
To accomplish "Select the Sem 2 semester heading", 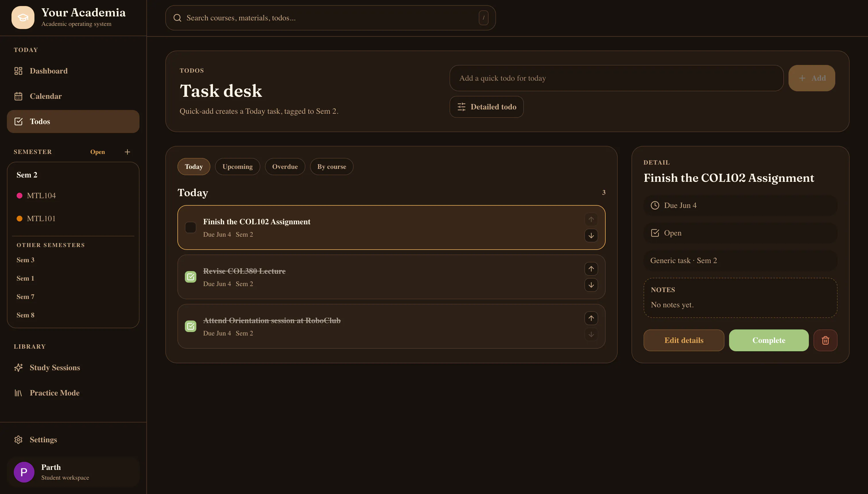I will point(27,175).
